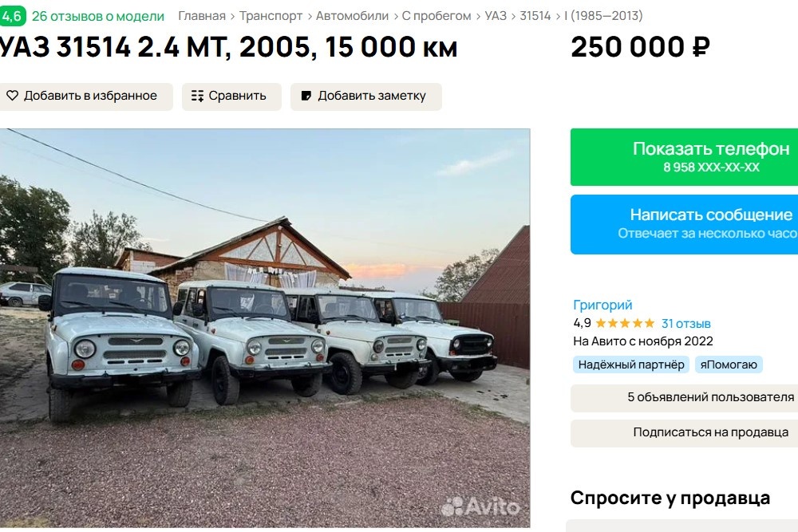Add listing to favorites via heart icon
The width and height of the screenshot is (798, 532).
12,96
